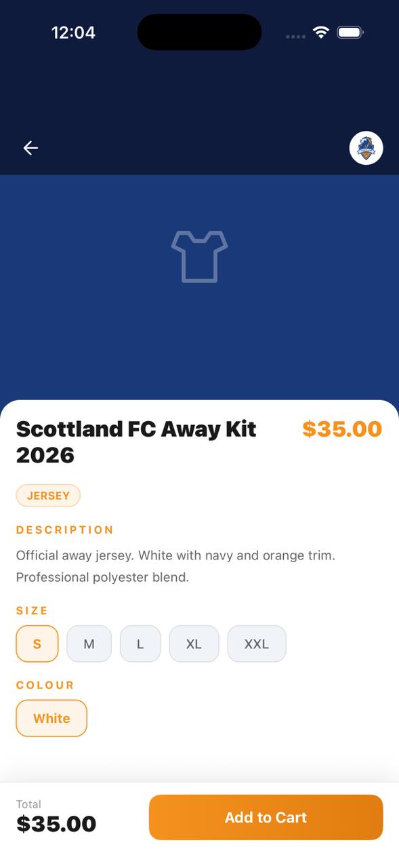Pick the White colour swatch
The width and height of the screenshot is (399, 868).
click(51, 718)
